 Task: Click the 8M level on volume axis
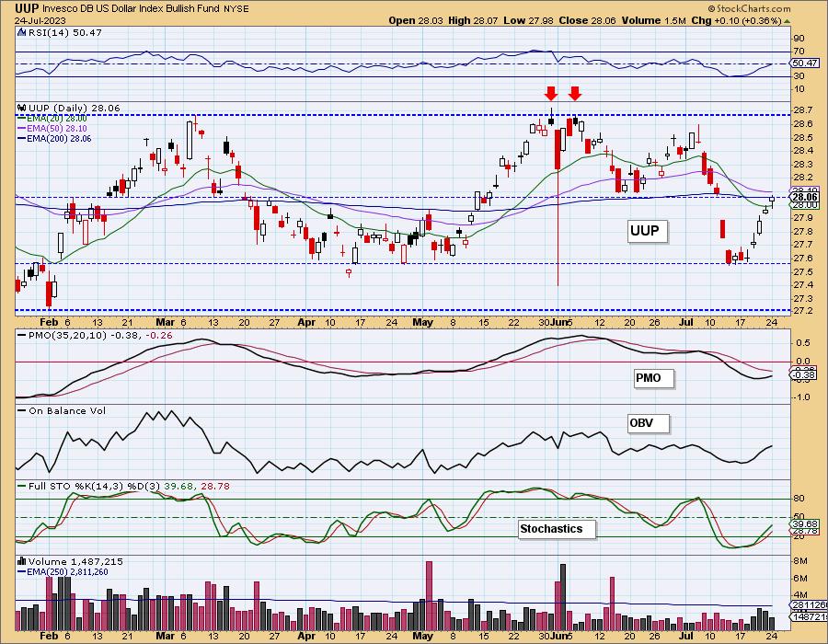(800, 560)
